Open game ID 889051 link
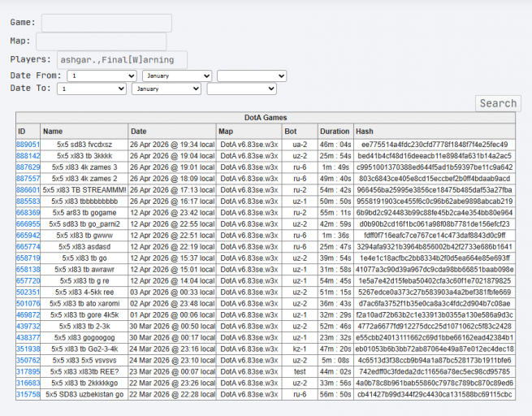The width and height of the screenshot is (532, 416). [28, 145]
